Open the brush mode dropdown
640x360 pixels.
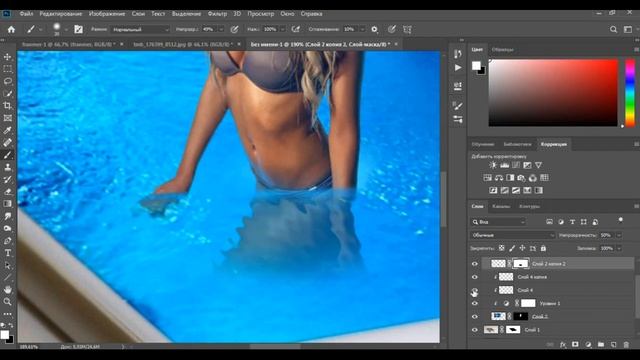(x=140, y=29)
